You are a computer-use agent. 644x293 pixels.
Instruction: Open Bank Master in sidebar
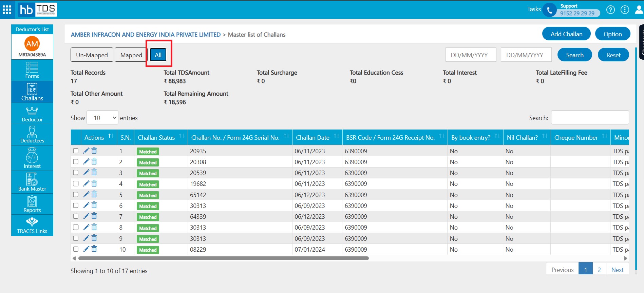pyautogui.click(x=32, y=182)
